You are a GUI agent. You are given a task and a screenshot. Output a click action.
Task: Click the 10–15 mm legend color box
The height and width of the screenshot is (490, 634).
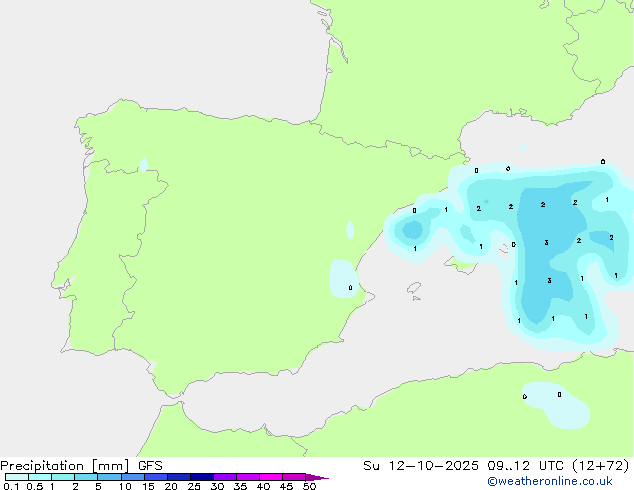pos(133,477)
